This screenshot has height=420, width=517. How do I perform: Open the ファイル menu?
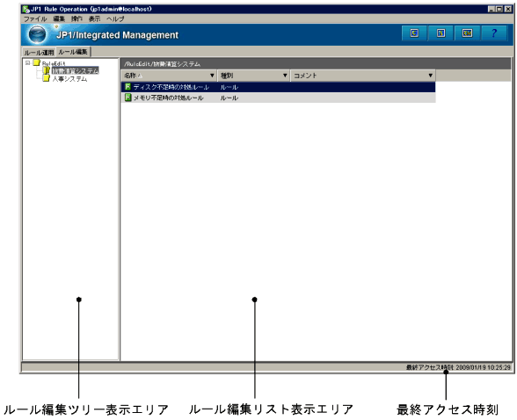click(35, 18)
